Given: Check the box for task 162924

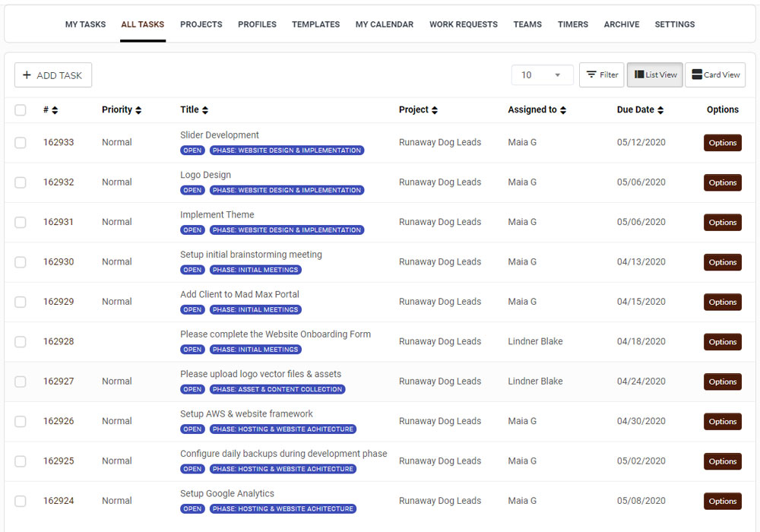Looking at the screenshot, I should click(21, 501).
